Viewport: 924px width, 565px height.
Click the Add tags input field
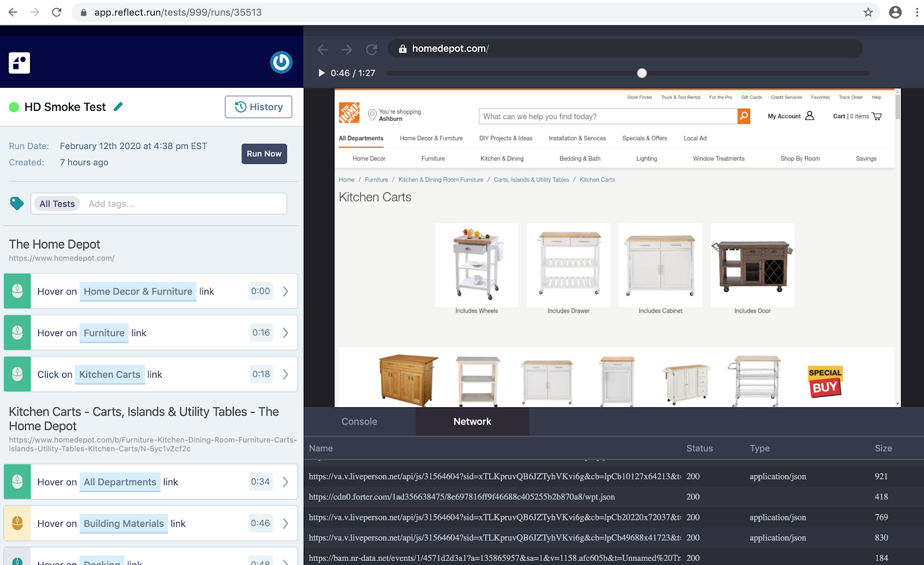point(185,203)
